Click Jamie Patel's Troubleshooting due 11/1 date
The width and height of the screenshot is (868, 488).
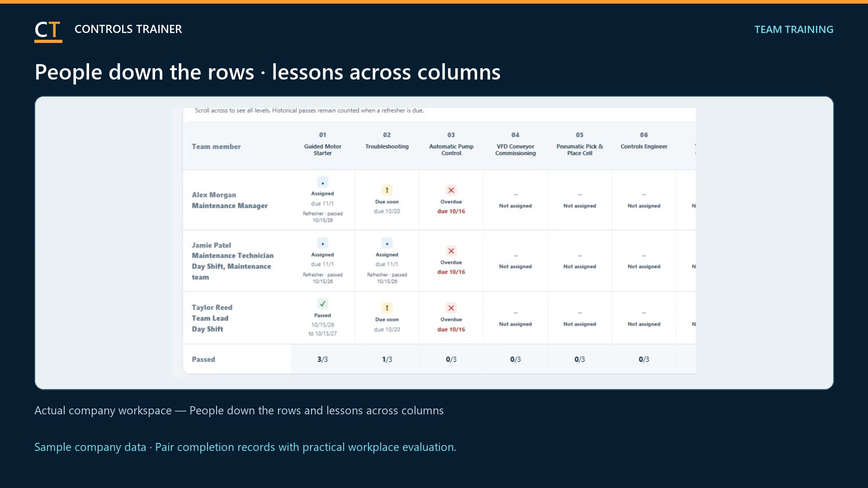tap(387, 264)
